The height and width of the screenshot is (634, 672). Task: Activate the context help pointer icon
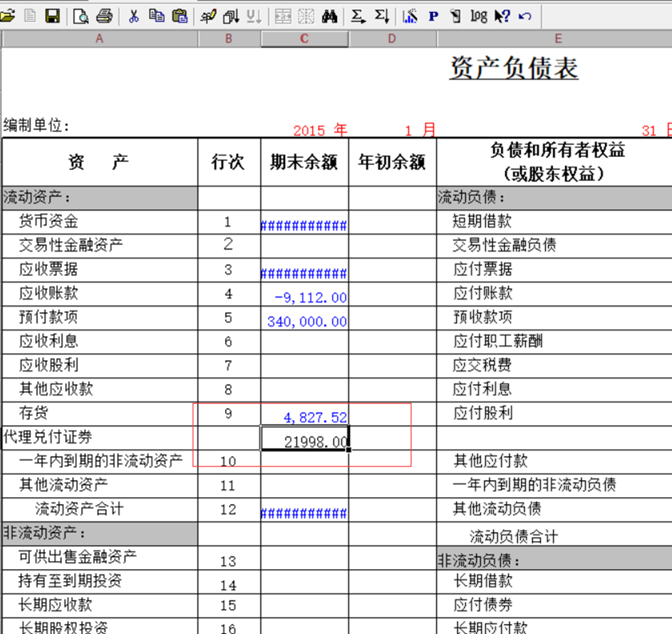pos(502,16)
